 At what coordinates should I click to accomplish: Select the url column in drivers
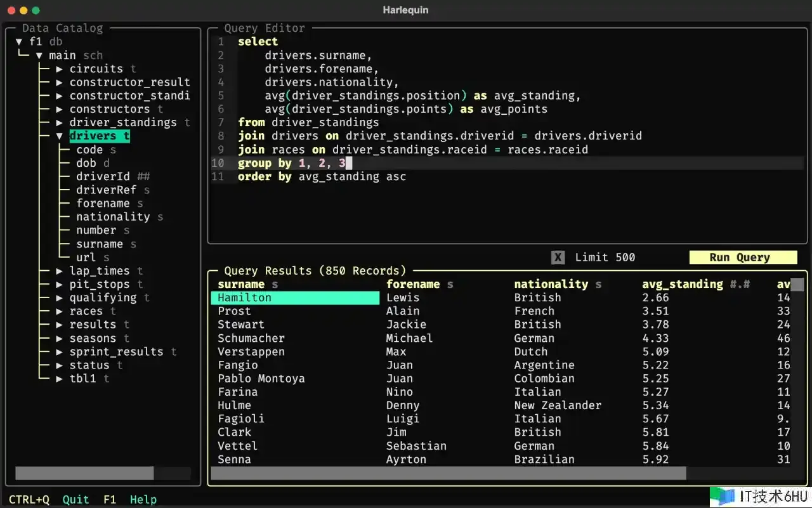tap(93, 257)
